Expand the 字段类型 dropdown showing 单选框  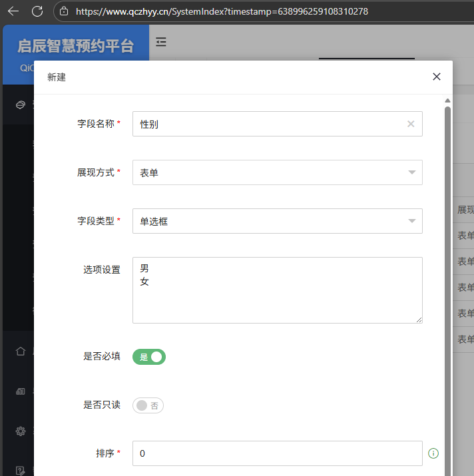pos(277,221)
